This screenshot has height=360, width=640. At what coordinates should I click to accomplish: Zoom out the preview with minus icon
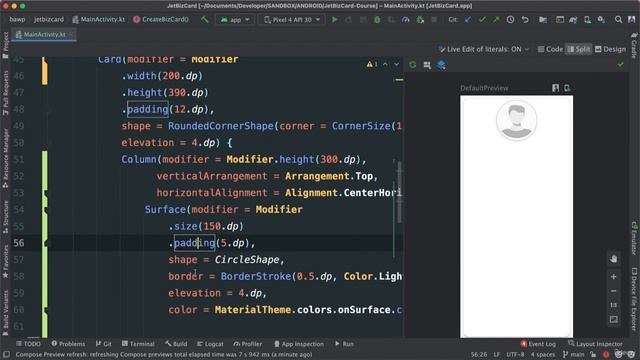(613, 291)
